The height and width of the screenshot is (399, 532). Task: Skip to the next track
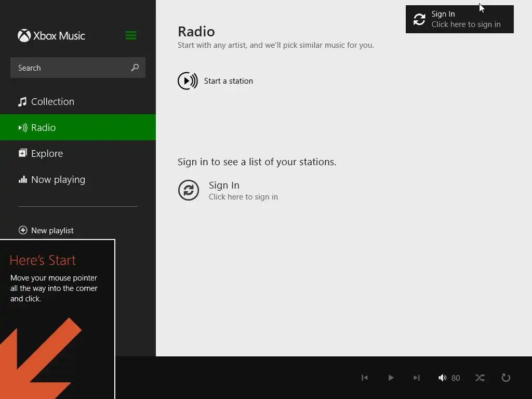[417, 378]
